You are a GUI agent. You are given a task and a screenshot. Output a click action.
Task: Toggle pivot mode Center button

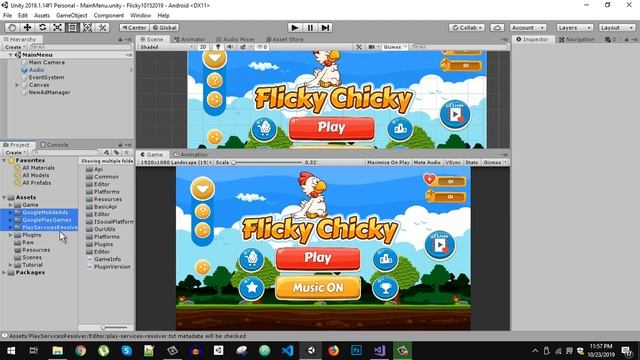(134, 27)
